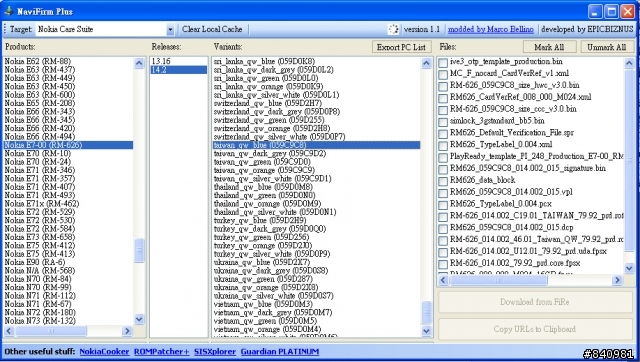This screenshot has width=640, height=362.
Task: Select Nokia E73 (RM-658) product
Action: [68, 237]
